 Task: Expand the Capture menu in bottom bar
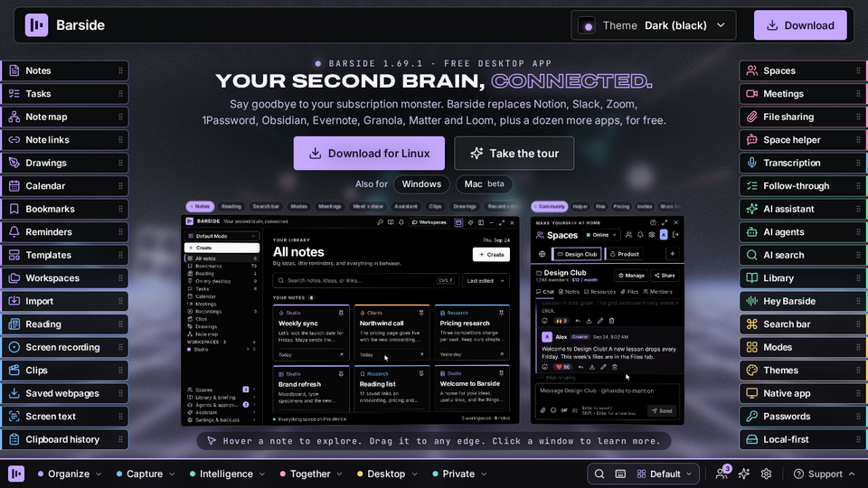(x=146, y=474)
